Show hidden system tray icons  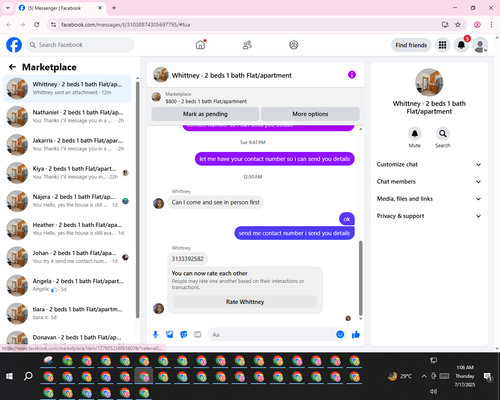pos(424,376)
